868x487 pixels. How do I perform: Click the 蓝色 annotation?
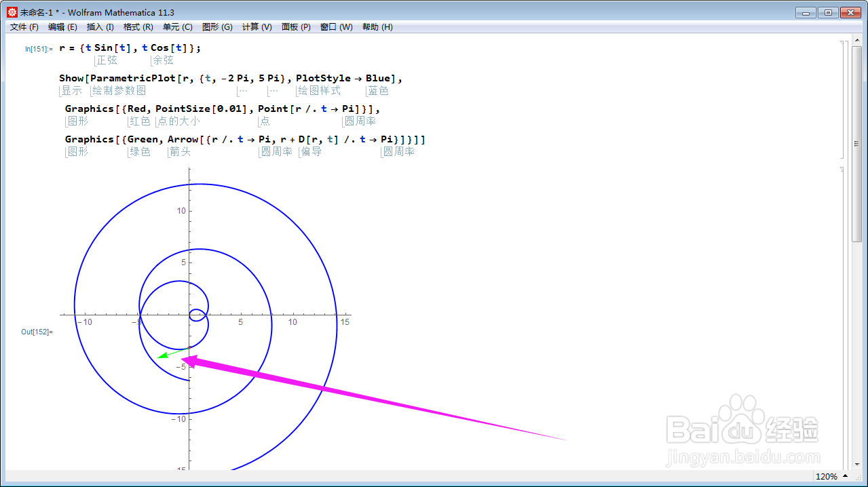378,91
